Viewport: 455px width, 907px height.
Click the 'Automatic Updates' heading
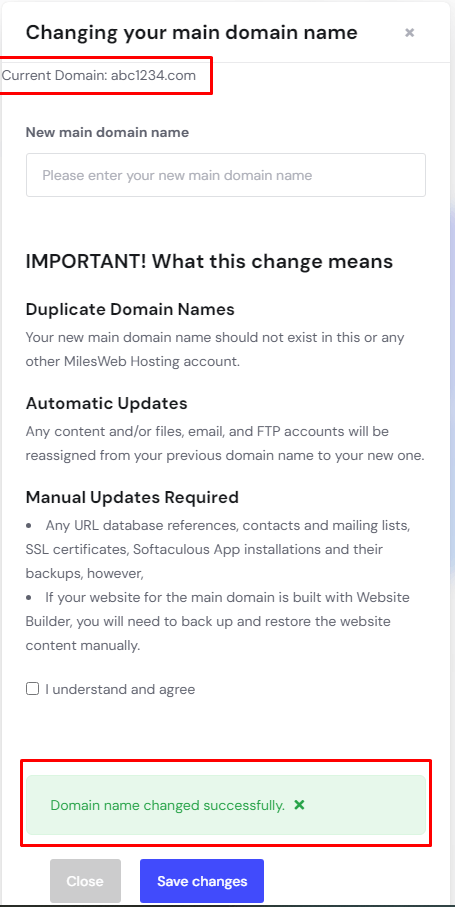(x=106, y=403)
